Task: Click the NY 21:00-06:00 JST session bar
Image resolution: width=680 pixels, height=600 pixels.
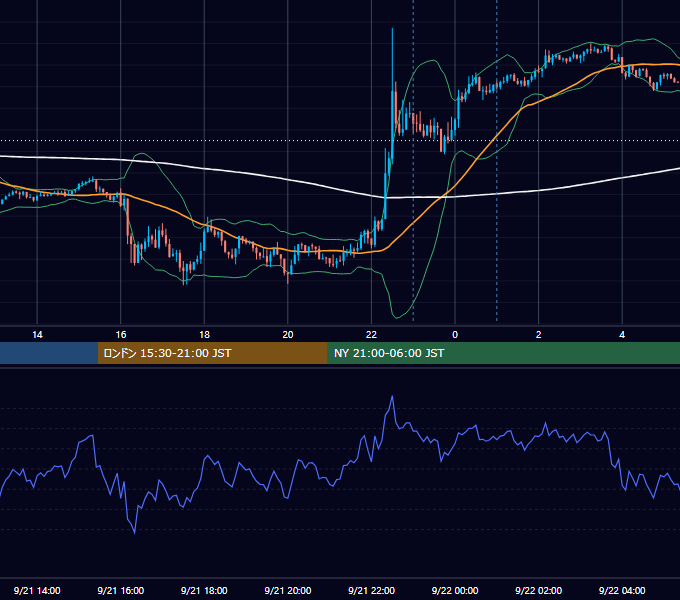Action: pyautogui.click(x=503, y=353)
